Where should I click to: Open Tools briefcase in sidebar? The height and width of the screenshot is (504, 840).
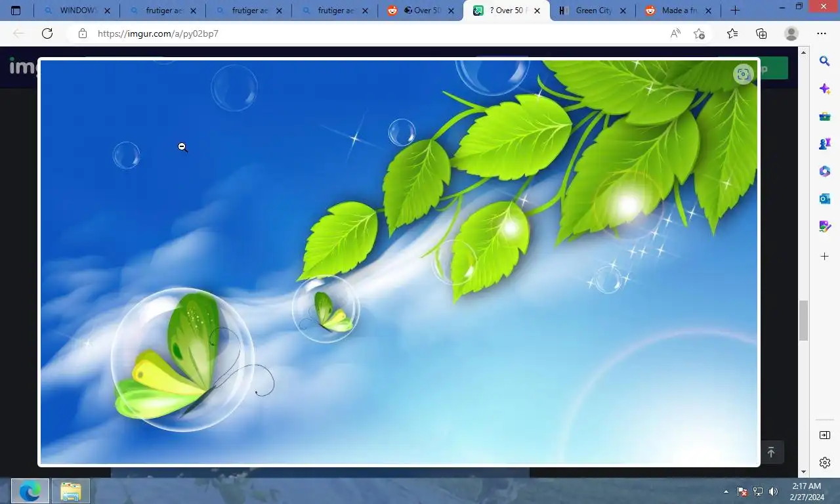click(825, 117)
